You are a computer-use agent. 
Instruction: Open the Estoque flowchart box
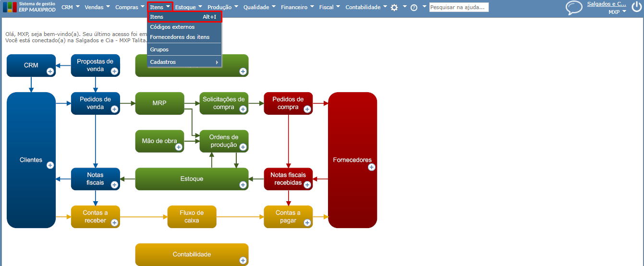click(x=192, y=179)
